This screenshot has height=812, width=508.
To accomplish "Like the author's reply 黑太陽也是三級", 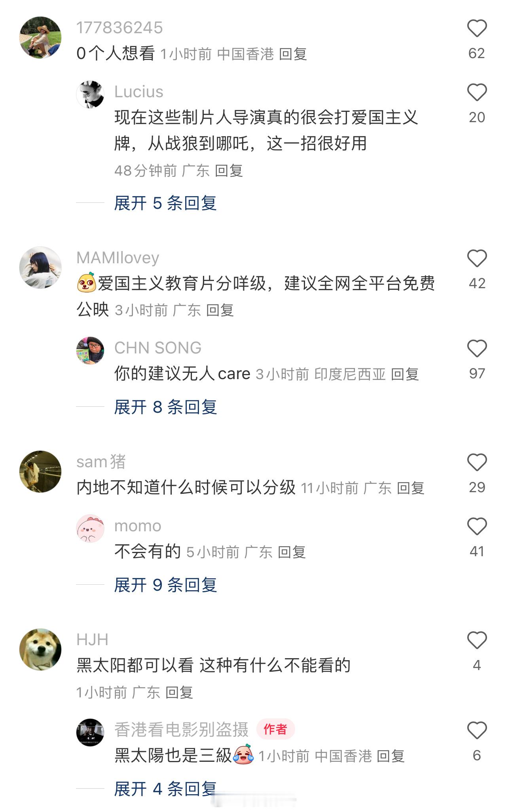I will 477,731.
